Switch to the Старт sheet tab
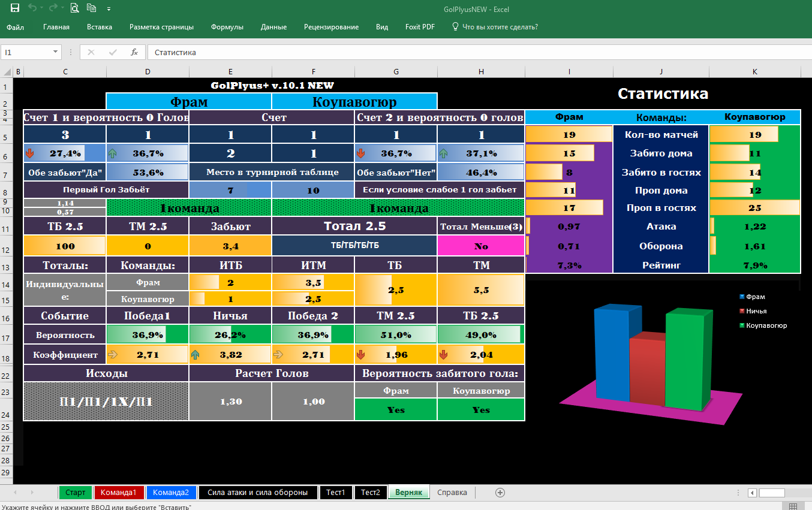The image size is (812, 510). click(76, 493)
